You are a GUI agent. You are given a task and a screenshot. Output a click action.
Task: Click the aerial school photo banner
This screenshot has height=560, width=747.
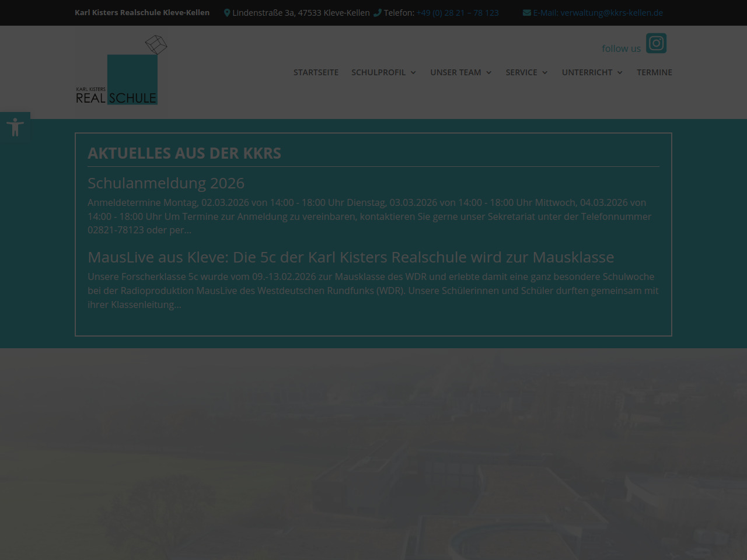373,455
